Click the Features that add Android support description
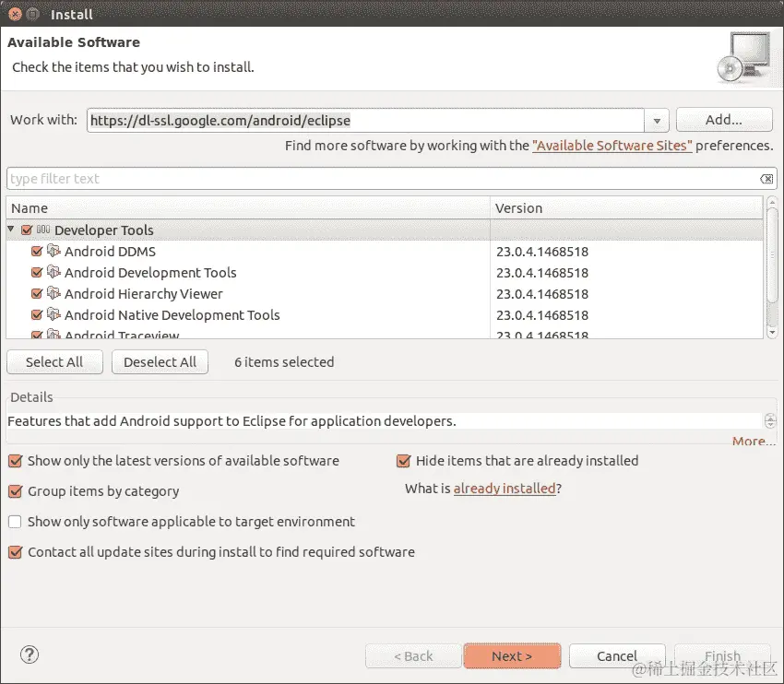The width and height of the screenshot is (784, 684). coord(232,421)
